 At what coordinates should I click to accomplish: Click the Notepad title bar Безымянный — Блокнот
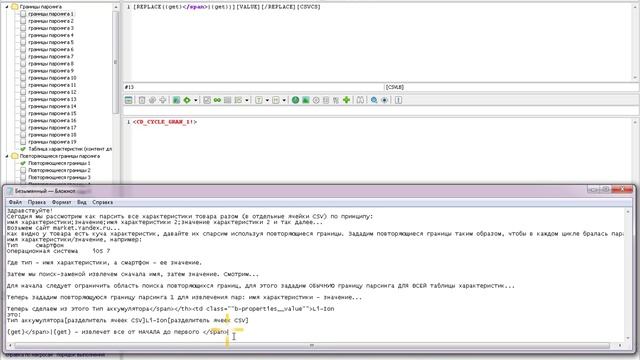pyautogui.click(x=45, y=191)
